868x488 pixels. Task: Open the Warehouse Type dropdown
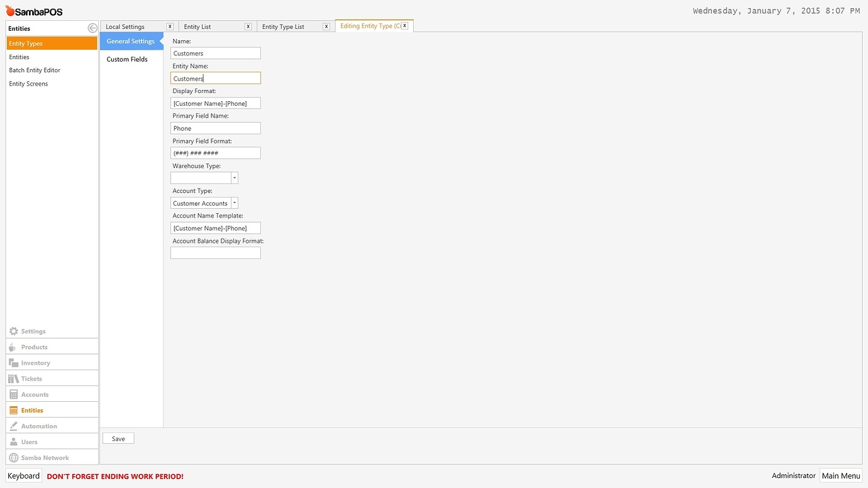point(234,177)
